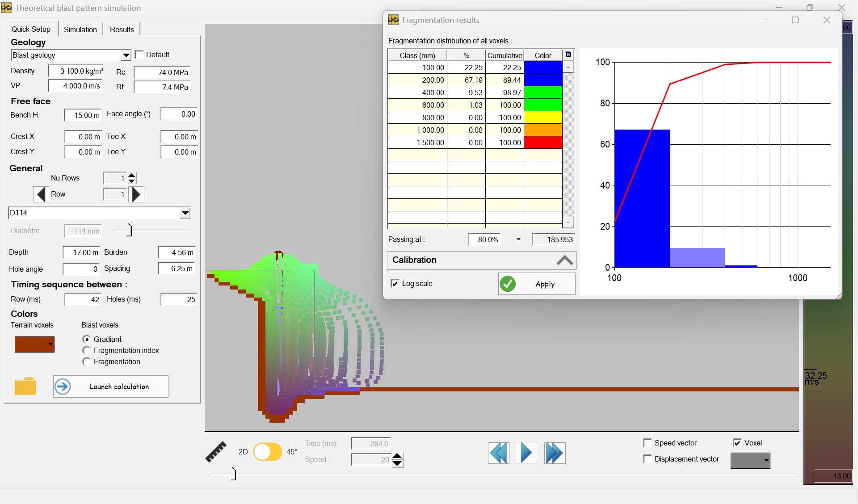Toggle the 2D/45° view switch
This screenshot has height=504, width=858.
click(268, 452)
